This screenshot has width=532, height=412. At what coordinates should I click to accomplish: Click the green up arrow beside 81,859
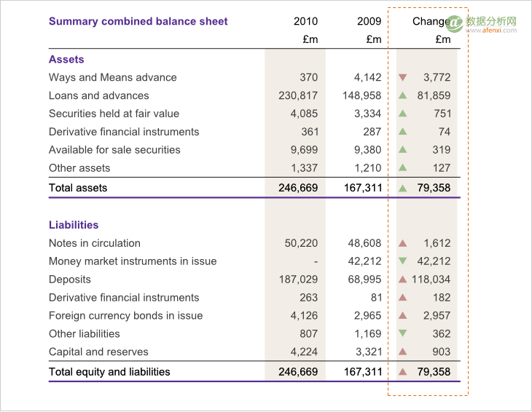(x=402, y=95)
